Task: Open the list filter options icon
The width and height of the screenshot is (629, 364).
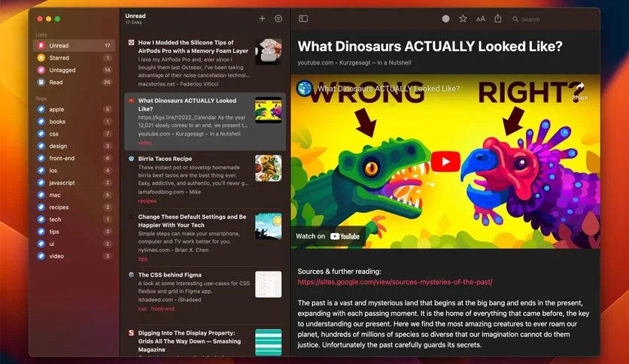Action: pos(278,19)
